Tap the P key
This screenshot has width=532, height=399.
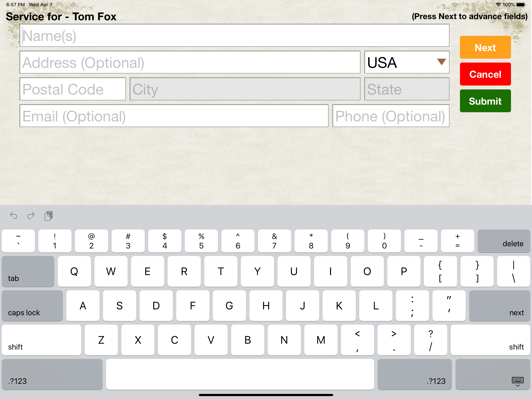point(404,271)
